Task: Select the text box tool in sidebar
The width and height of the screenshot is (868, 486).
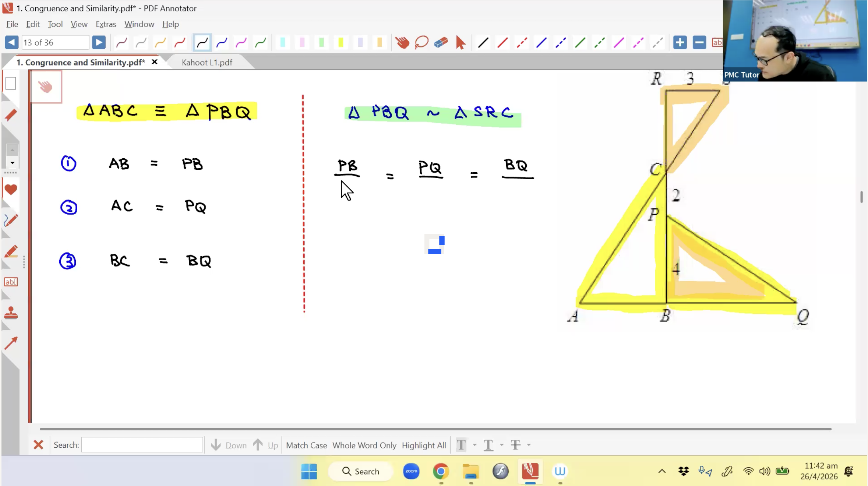Action: click(x=11, y=282)
